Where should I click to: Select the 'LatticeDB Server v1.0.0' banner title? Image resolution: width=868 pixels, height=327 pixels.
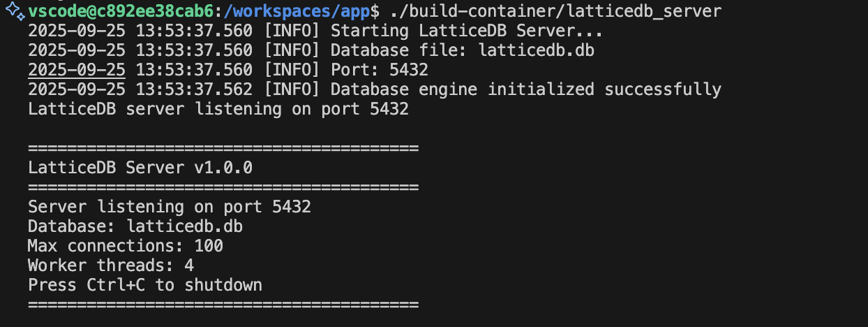point(140,168)
